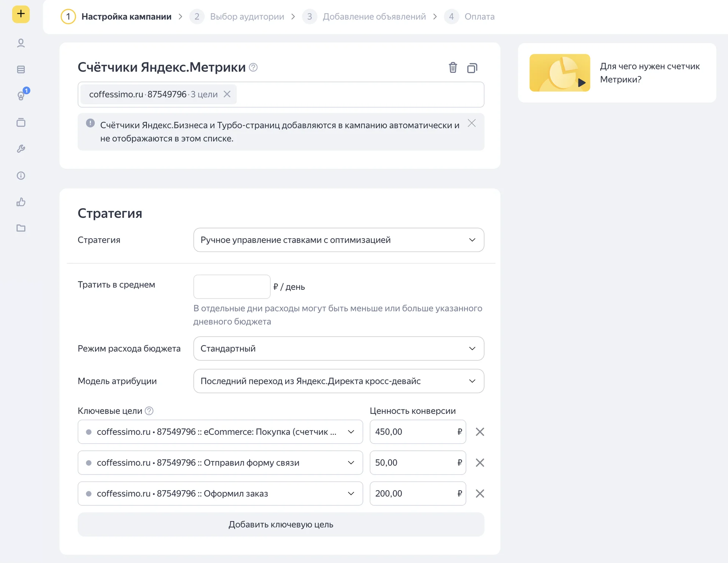The height and width of the screenshot is (563, 728).
Task: Open the Для чего нужен счетчик Метрики link
Action: point(650,73)
